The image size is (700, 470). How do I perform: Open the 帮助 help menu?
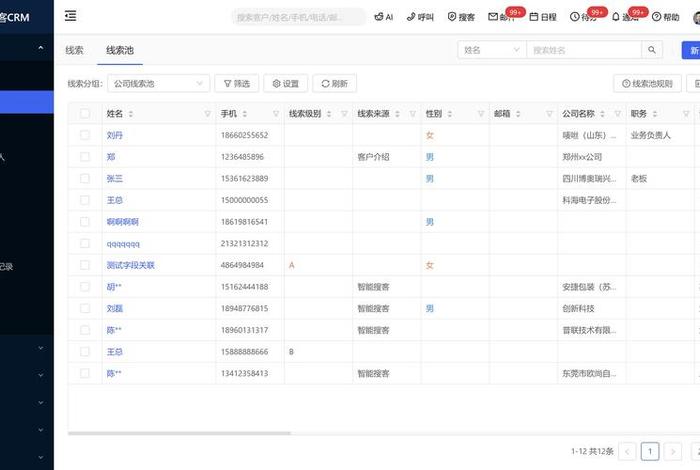tap(666, 17)
